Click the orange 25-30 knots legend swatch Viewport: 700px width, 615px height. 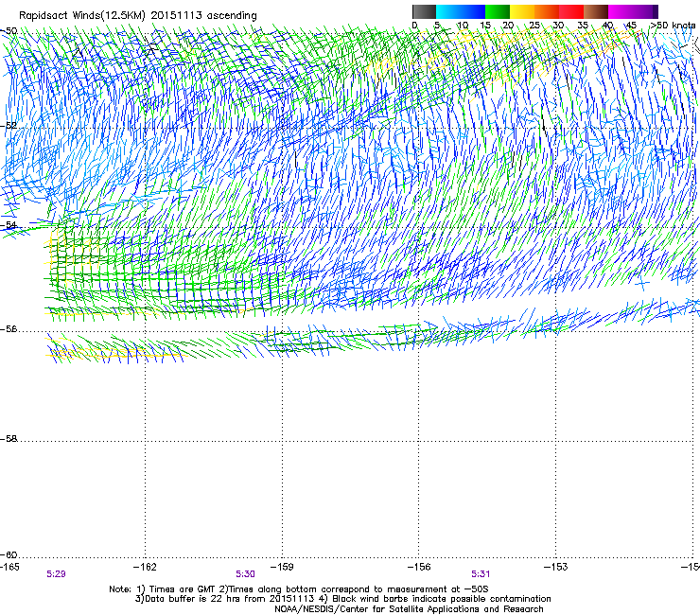[x=547, y=11]
